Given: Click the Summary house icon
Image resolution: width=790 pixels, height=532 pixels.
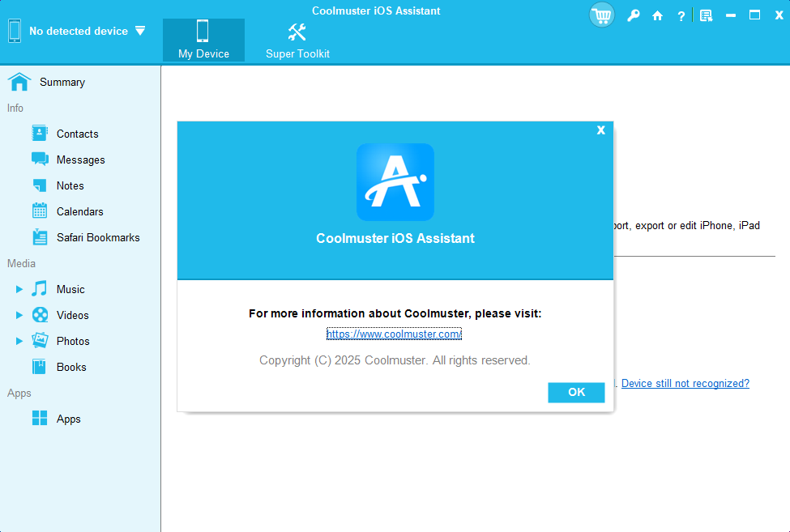Looking at the screenshot, I should coord(19,82).
